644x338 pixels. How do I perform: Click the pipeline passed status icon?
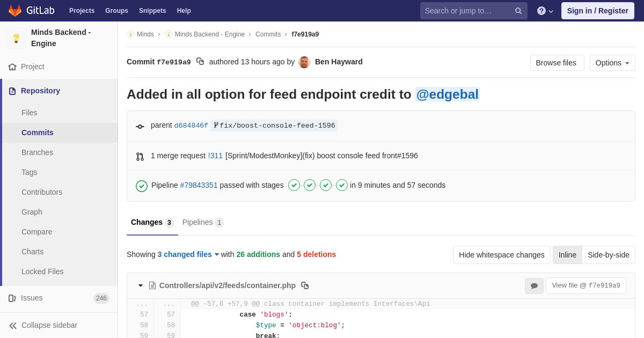coord(142,186)
